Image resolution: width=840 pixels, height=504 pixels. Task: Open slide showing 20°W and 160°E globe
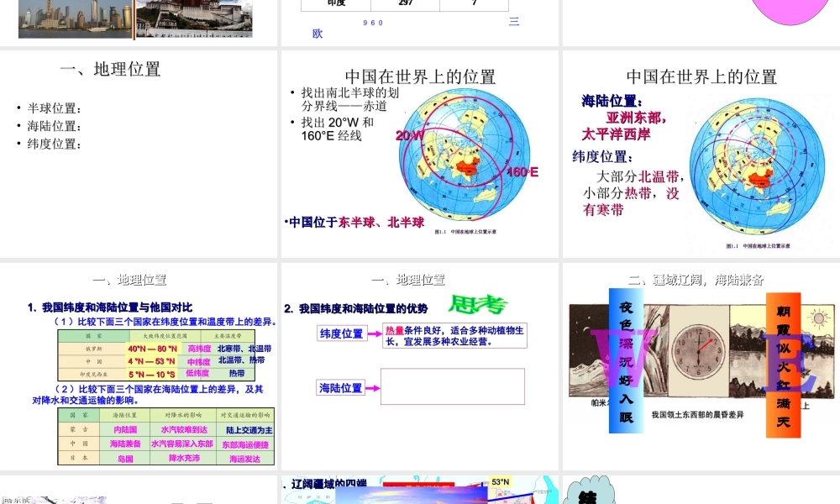pyautogui.click(x=419, y=154)
